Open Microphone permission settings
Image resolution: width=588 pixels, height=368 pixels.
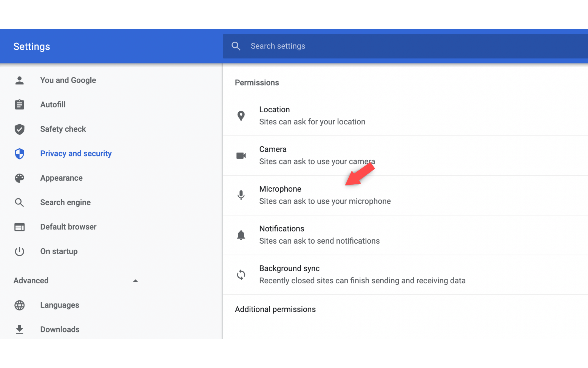pyautogui.click(x=325, y=195)
